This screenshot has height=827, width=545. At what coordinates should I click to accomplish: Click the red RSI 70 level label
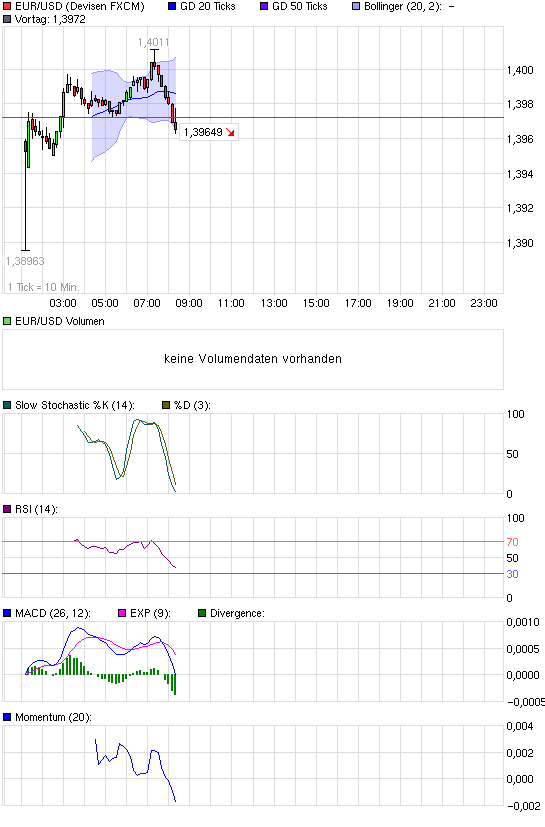tap(512, 542)
